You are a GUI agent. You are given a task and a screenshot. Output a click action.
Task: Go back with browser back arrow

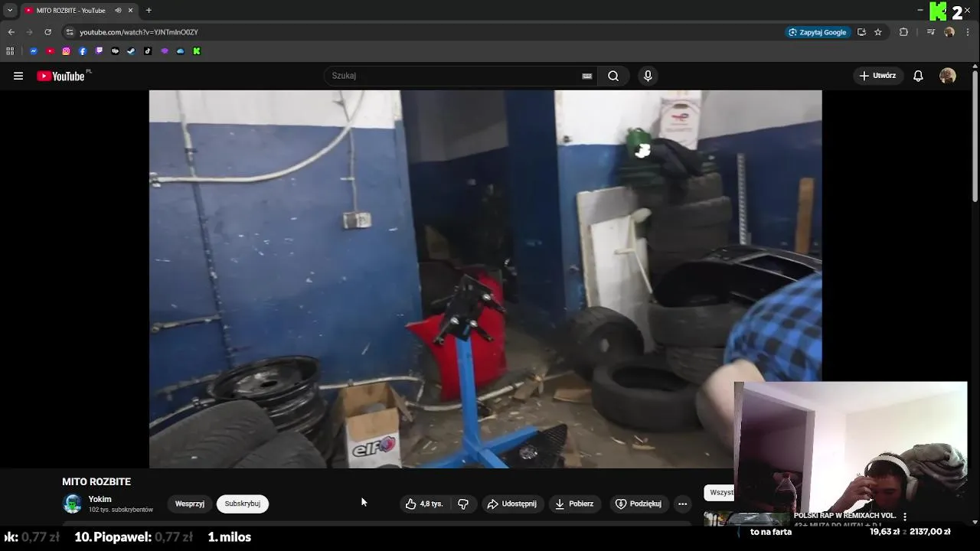tap(11, 32)
